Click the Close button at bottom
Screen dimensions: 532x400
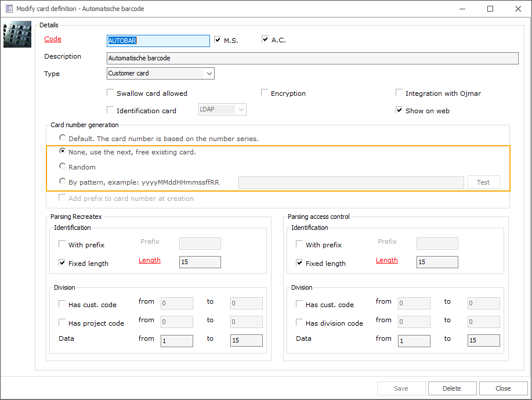point(503,388)
